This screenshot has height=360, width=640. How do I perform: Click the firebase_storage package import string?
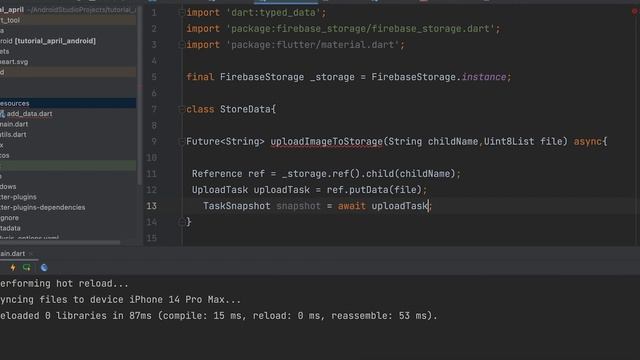point(360,29)
